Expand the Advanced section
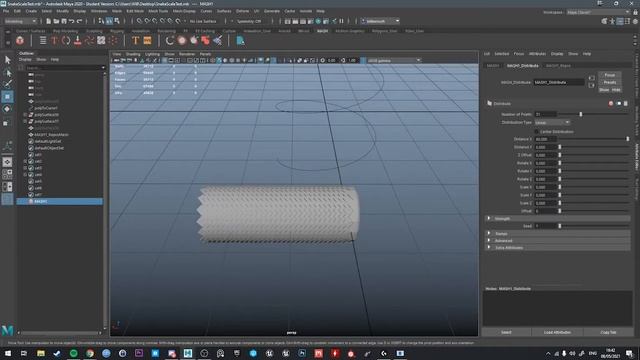Image resolution: width=640 pixels, height=360 pixels. click(489, 240)
